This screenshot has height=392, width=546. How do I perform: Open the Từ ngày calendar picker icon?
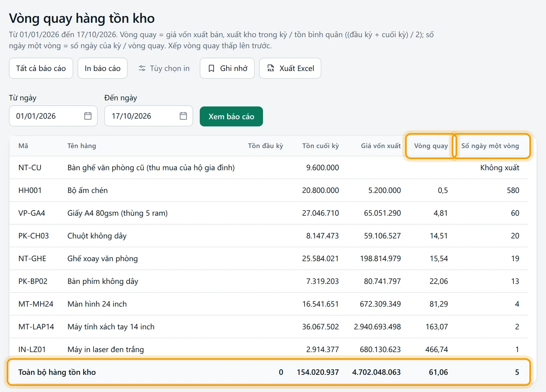pyautogui.click(x=88, y=116)
